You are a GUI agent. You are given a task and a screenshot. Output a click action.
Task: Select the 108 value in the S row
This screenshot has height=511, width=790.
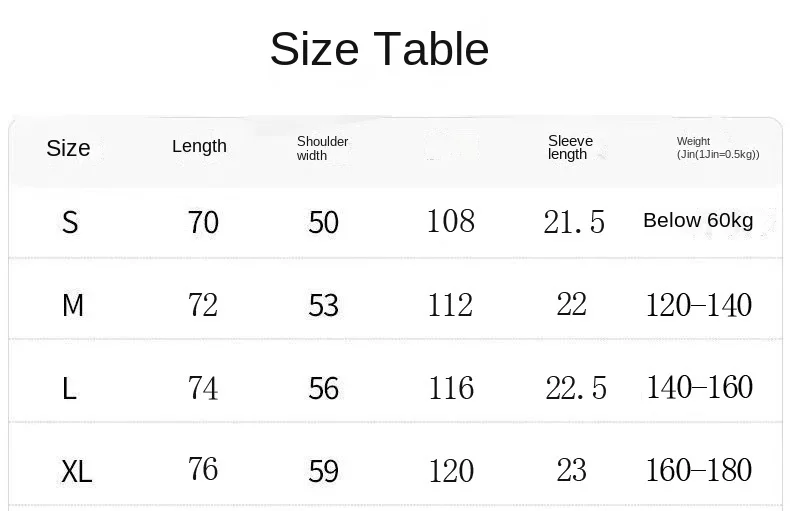pos(450,221)
